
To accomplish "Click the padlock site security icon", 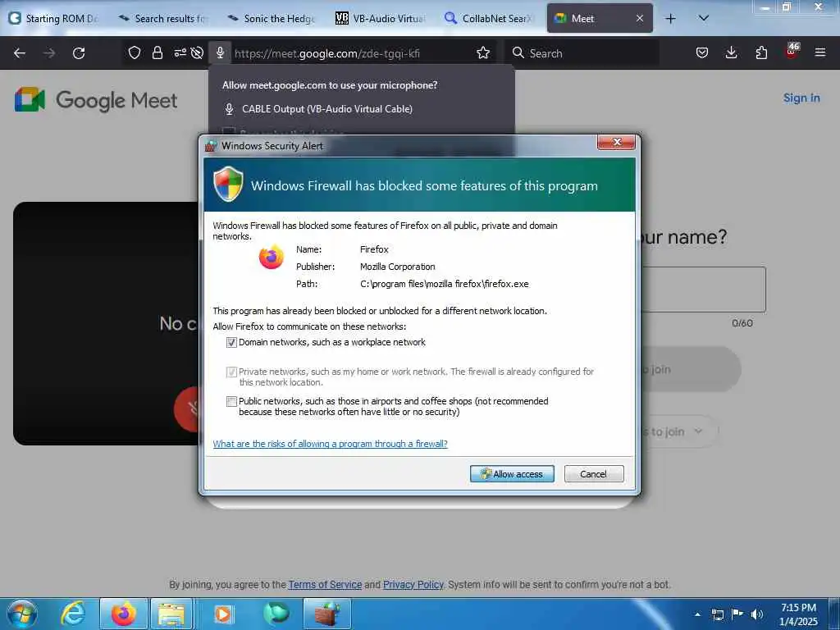I will (x=157, y=52).
